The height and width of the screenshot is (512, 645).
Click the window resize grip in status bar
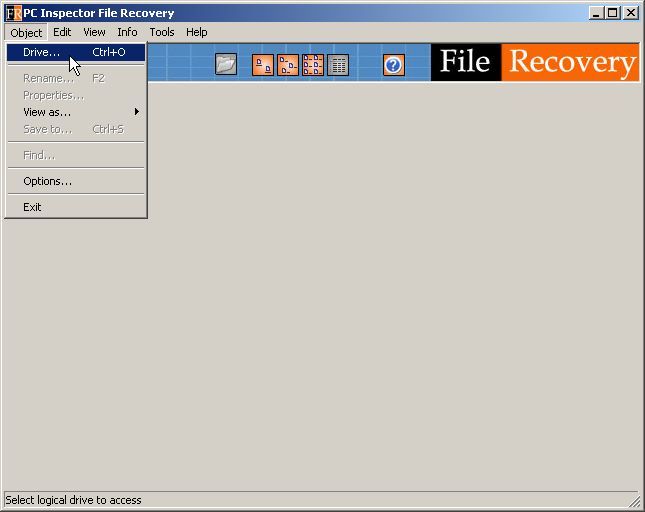tap(634, 502)
